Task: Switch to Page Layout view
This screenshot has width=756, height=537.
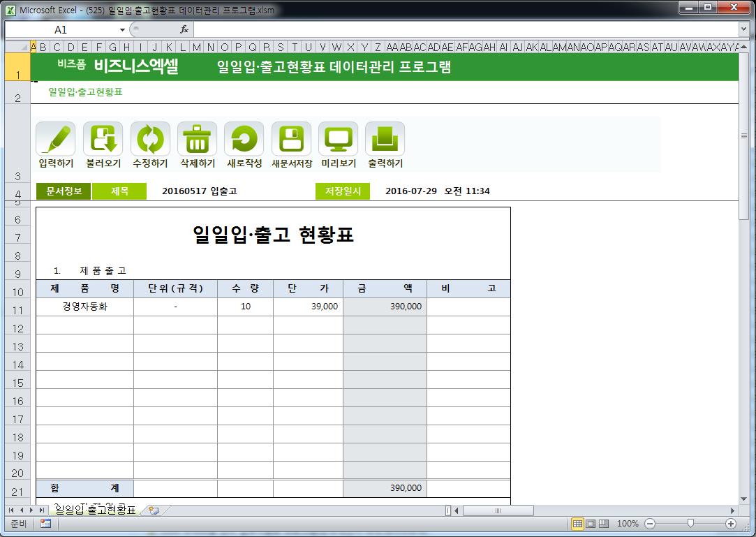Action: pyautogui.click(x=590, y=524)
